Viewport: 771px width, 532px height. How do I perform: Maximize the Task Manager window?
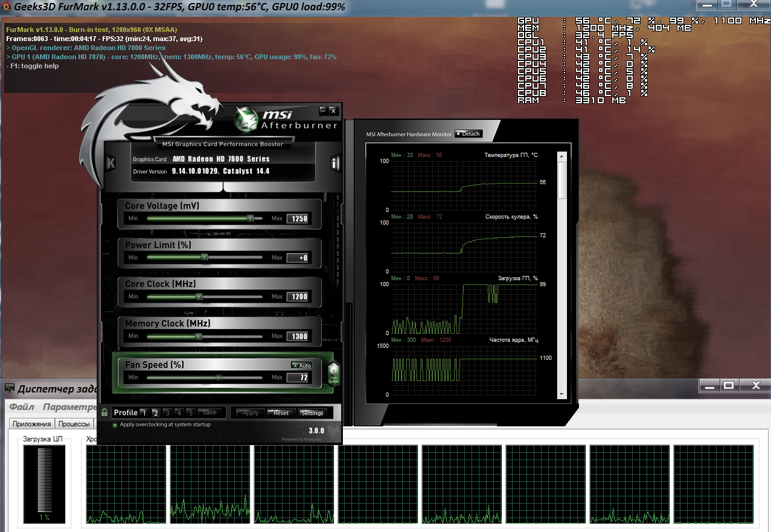click(x=729, y=385)
